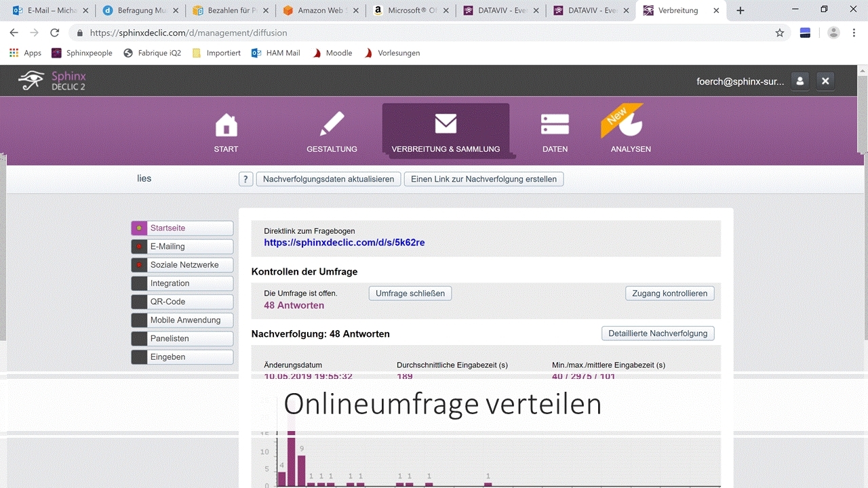
Task: Click the browser address bar
Action: pos(427,33)
